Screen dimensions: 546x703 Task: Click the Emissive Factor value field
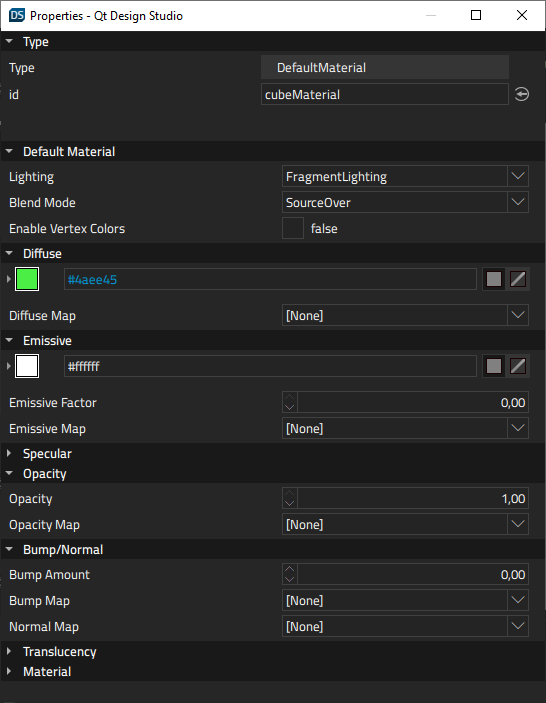(412, 402)
